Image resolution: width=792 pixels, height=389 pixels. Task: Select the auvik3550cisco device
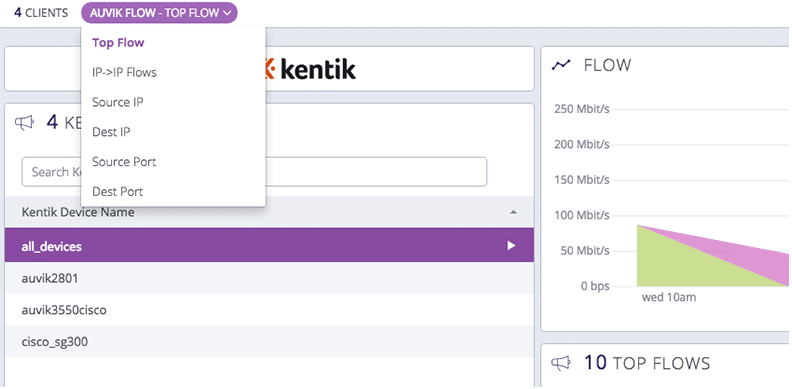tap(269, 310)
